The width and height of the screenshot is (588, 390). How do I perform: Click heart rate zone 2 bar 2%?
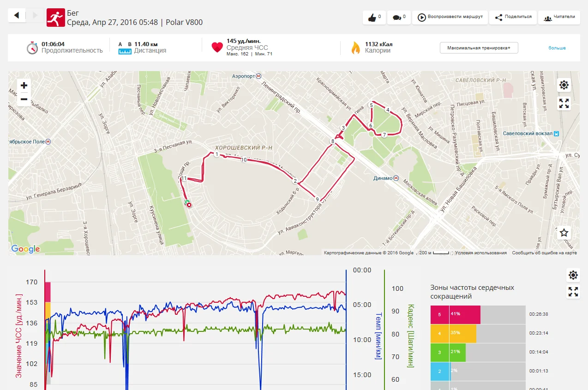[440, 371]
